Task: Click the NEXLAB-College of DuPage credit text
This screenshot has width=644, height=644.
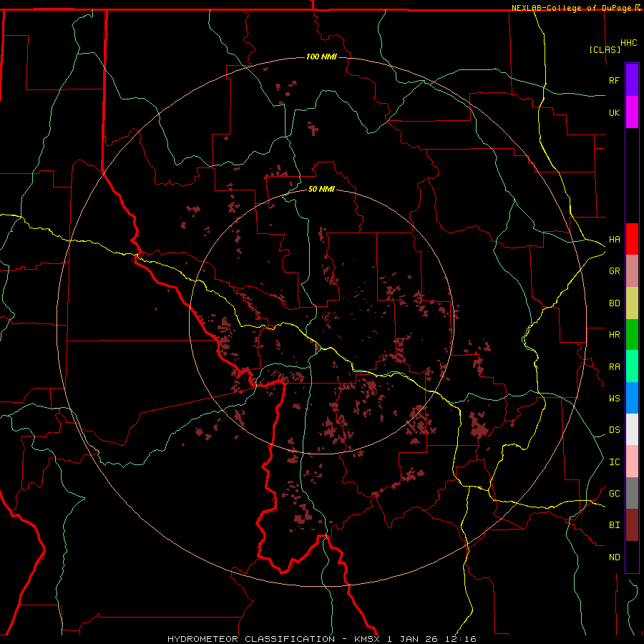Action: click(x=573, y=8)
